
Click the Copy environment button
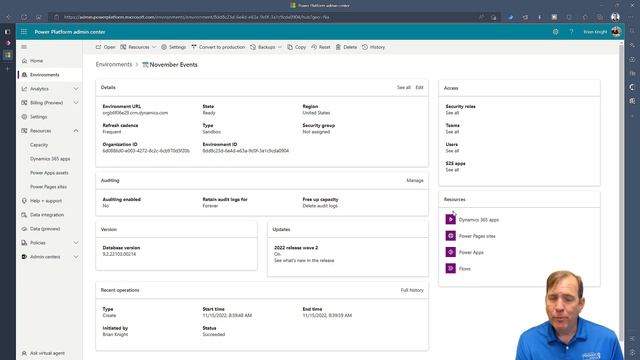(x=296, y=47)
